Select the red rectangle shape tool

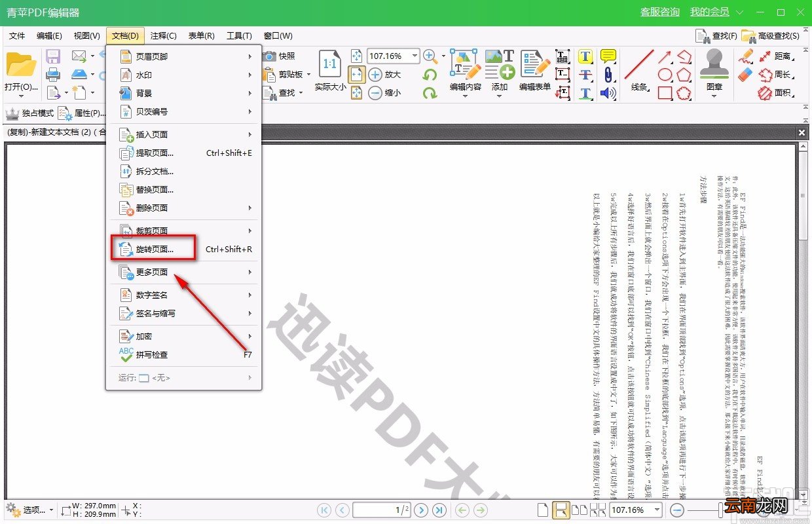[x=665, y=93]
